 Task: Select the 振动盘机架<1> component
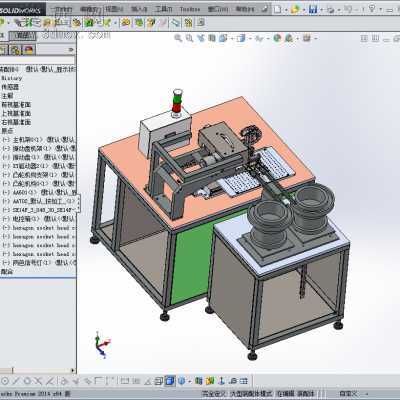tap(39, 148)
